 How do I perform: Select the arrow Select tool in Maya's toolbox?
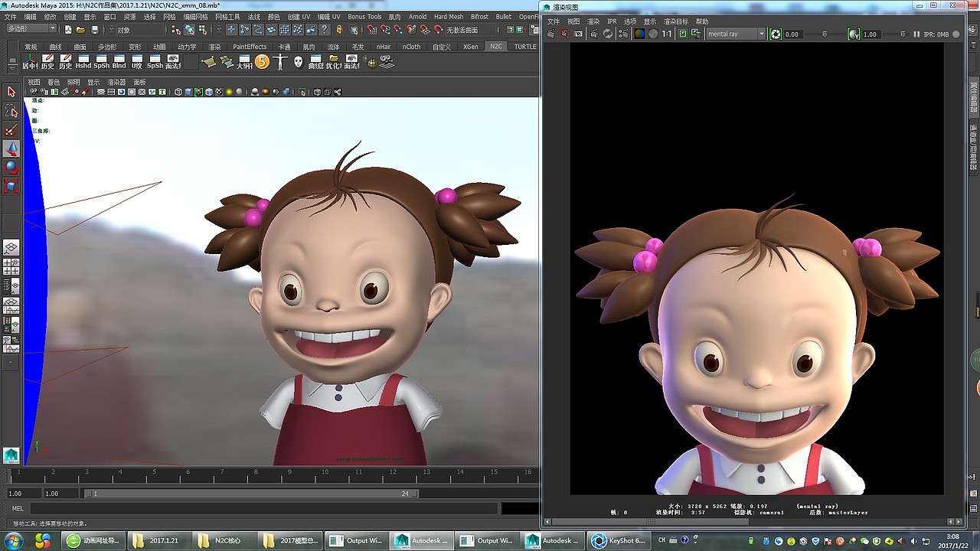[x=11, y=92]
